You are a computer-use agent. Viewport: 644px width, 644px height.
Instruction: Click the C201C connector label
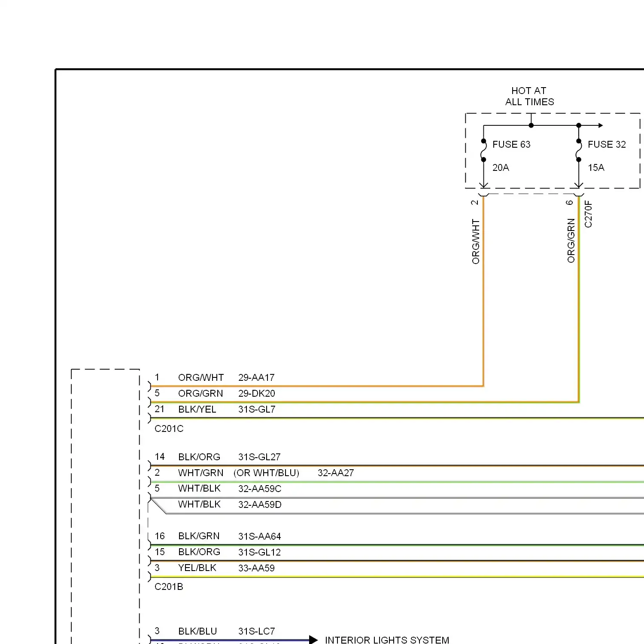click(x=169, y=428)
